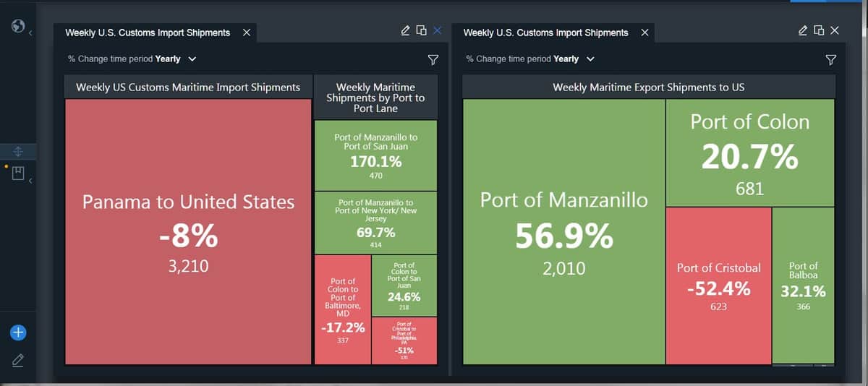Select the Panama to United States tile
This screenshot has width=868, height=386.
(x=189, y=231)
